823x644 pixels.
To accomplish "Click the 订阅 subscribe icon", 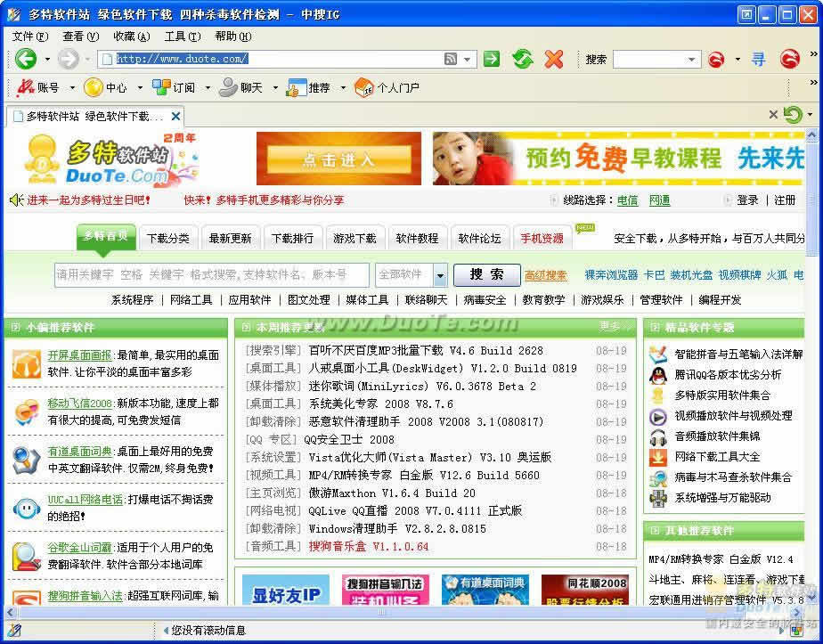I will coord(161,87).
